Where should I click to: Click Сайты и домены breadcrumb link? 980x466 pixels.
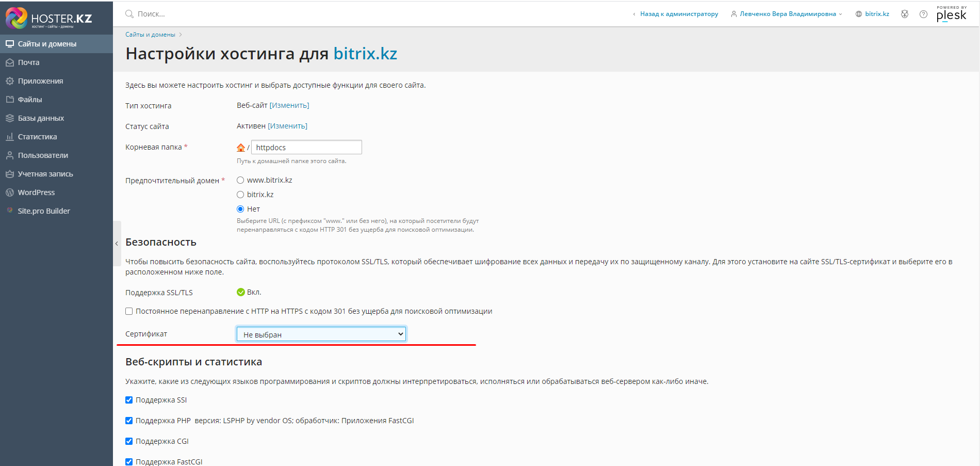150,35
